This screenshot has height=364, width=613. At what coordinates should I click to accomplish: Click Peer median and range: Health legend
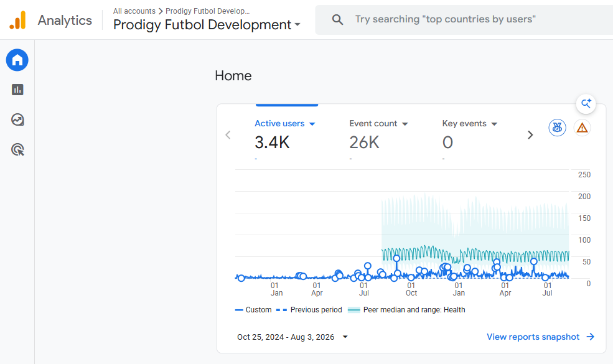click(x=406, y=310)
